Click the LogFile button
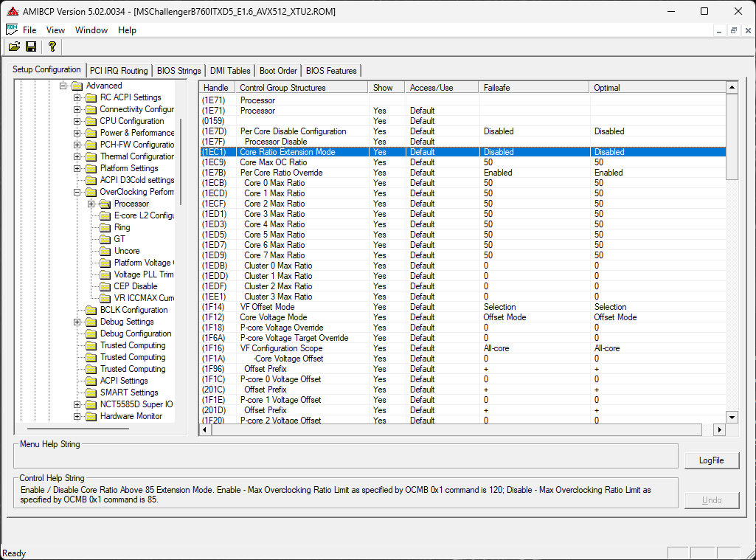756x560 pixels. 712,460
